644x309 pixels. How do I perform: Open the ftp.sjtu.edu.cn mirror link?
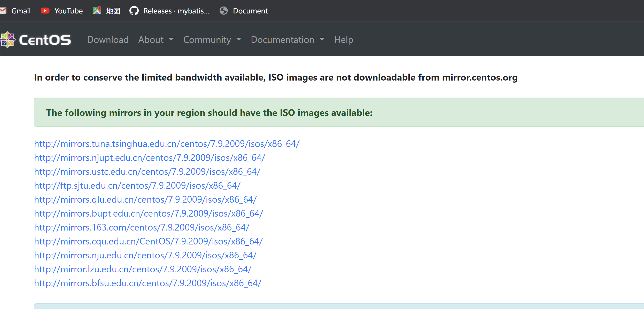(x=137, y=186)
